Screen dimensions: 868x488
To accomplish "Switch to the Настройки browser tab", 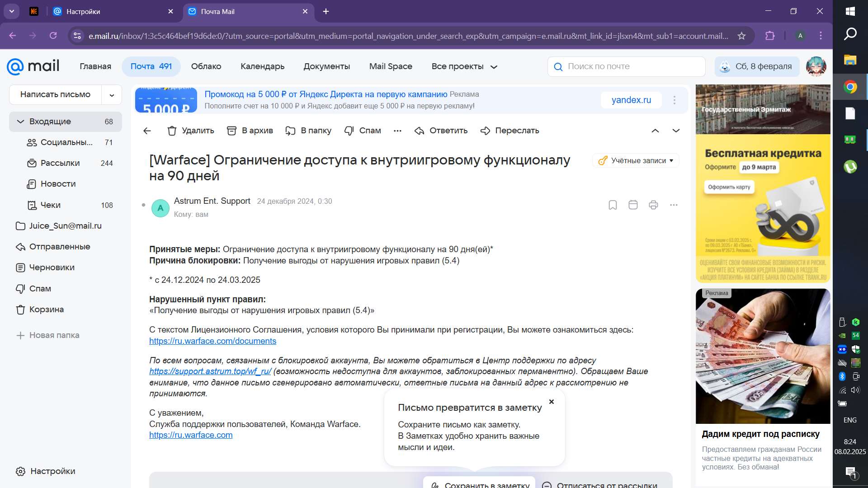I will [113, 11].
